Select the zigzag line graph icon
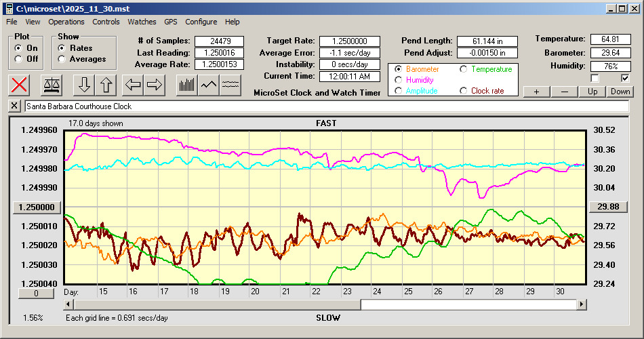The image size is (644, 339). coord(209,85)
